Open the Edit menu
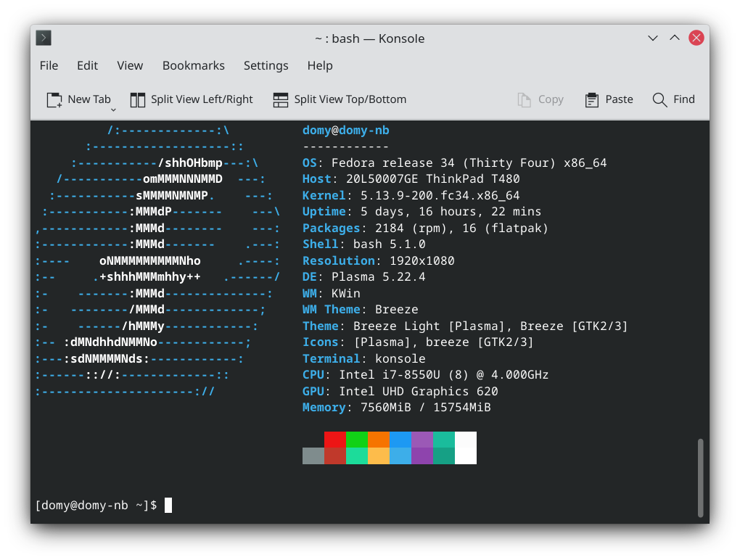This screenshot has width=740, height=560. point(87,65)
